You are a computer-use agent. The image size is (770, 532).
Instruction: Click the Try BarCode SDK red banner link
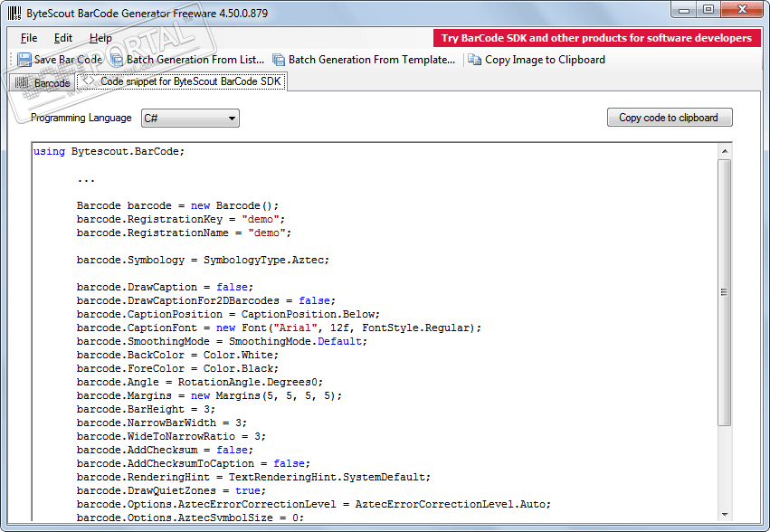tap(596, 38)
